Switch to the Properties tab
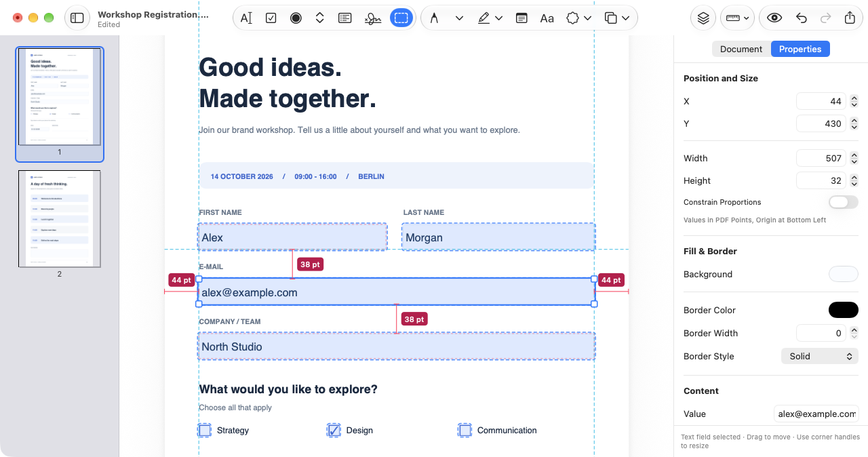Viewport: 868px width, 457px height. [x=800, y=49]
